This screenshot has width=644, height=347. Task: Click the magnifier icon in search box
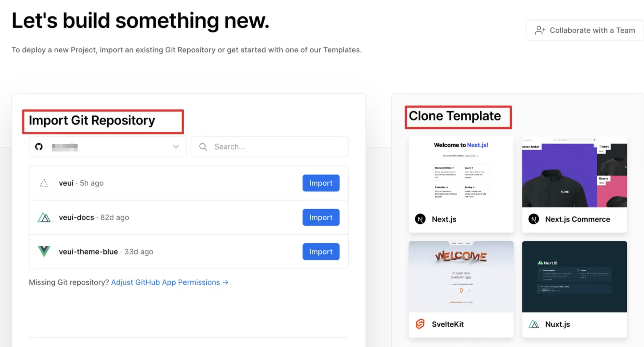203,147
